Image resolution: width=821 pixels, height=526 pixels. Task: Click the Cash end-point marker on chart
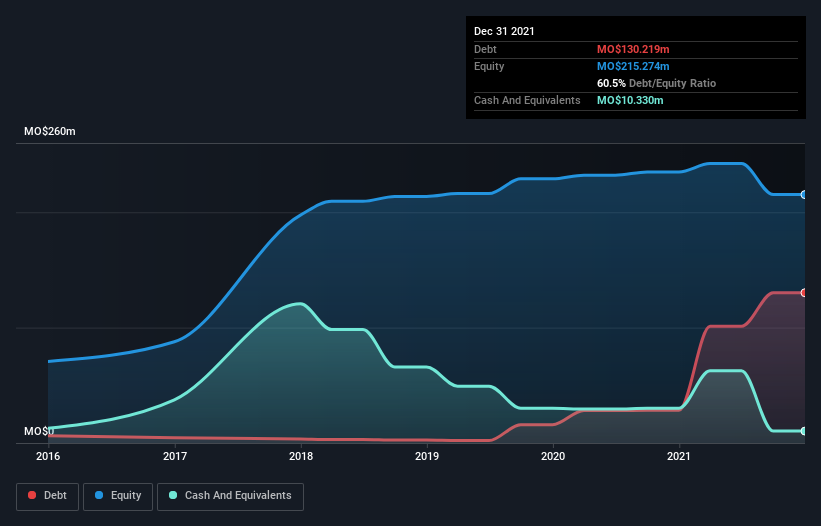[x=804, y=431]
